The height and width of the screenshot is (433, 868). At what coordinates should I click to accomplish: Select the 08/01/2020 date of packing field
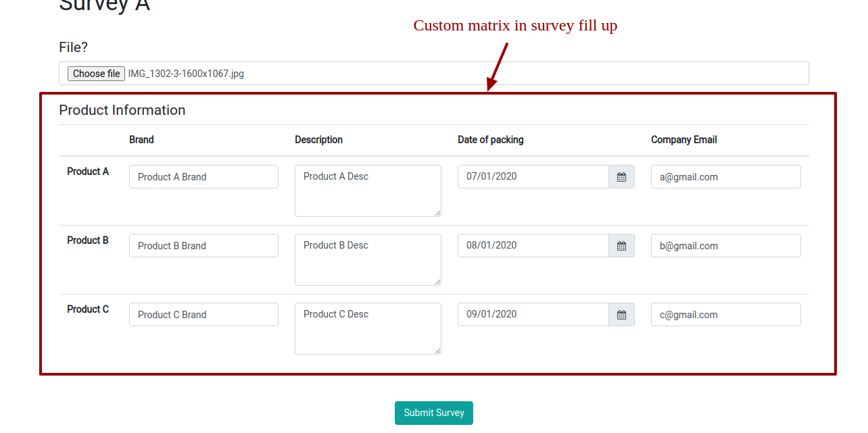click(533, 246)
